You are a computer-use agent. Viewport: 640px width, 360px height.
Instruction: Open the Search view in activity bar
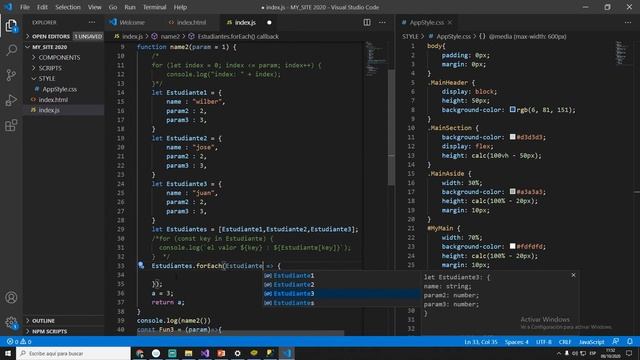point(11,50)
